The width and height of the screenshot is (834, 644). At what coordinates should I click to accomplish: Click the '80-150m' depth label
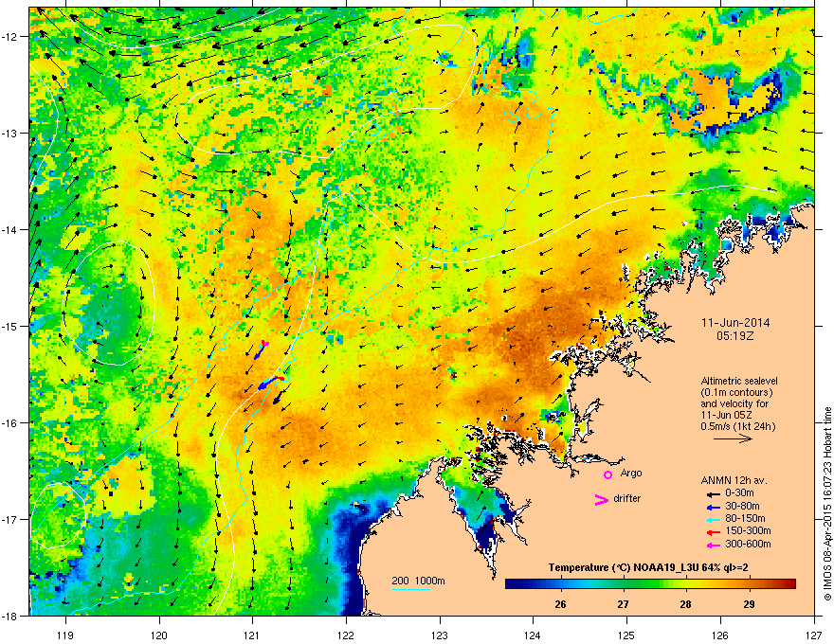(x=745, y=519)
